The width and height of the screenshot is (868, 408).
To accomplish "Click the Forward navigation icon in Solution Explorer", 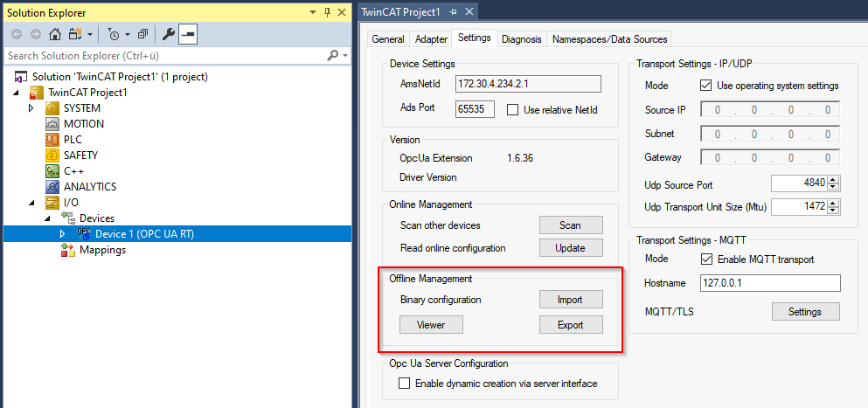I will 36,35.
